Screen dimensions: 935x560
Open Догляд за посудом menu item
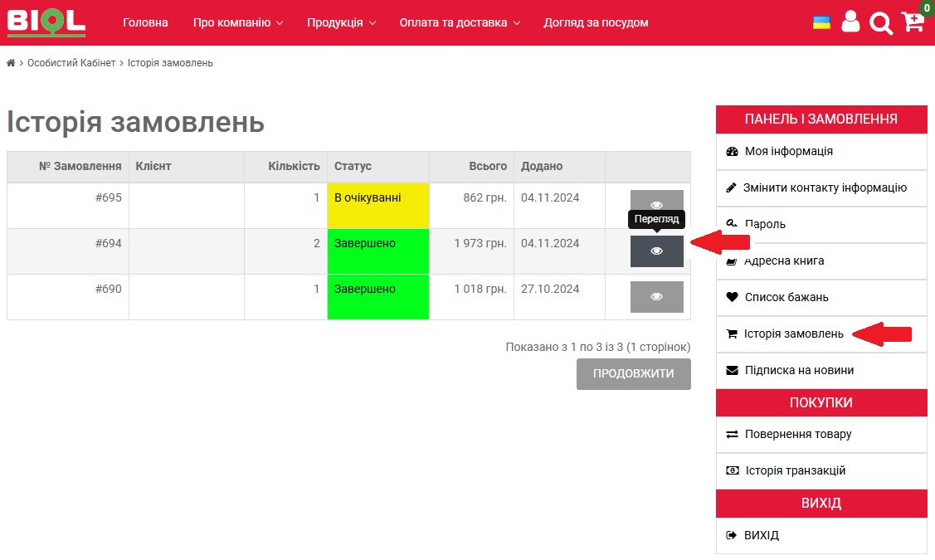(596, 22)
